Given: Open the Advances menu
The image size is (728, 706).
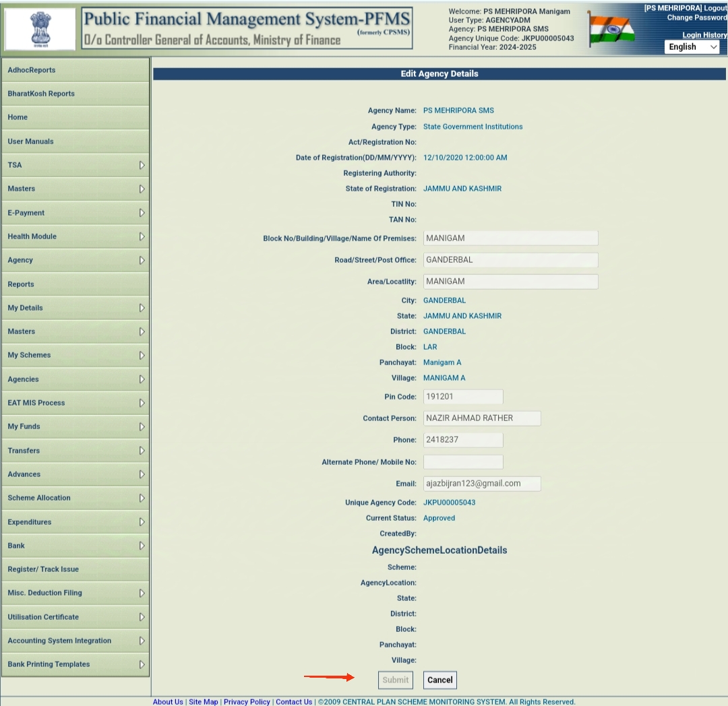Looking at the screenshot, I should 75,474.
